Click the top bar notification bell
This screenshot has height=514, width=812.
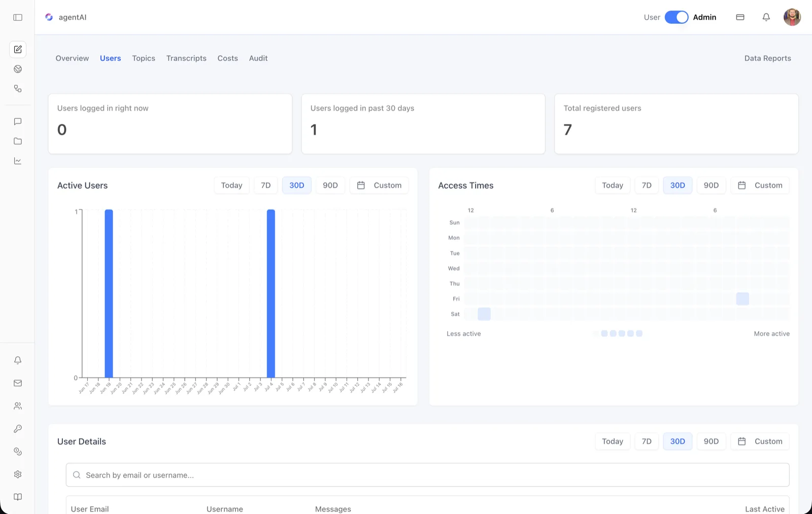[x=766, y=17]
